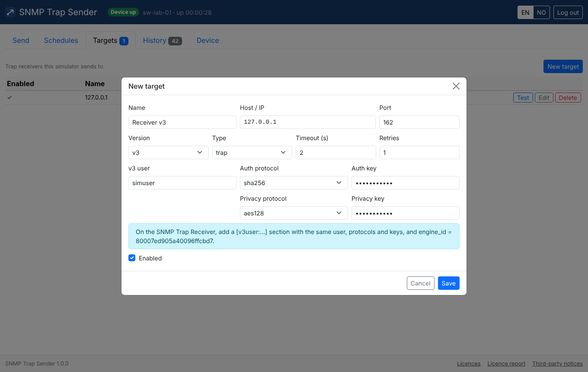Expand the Privacy protocol dropdown

click(294, 213)
